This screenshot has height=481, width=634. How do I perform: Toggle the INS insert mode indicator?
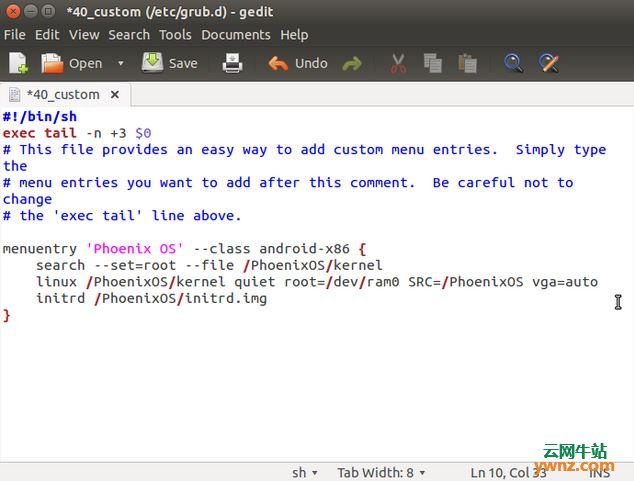(599, 473)
